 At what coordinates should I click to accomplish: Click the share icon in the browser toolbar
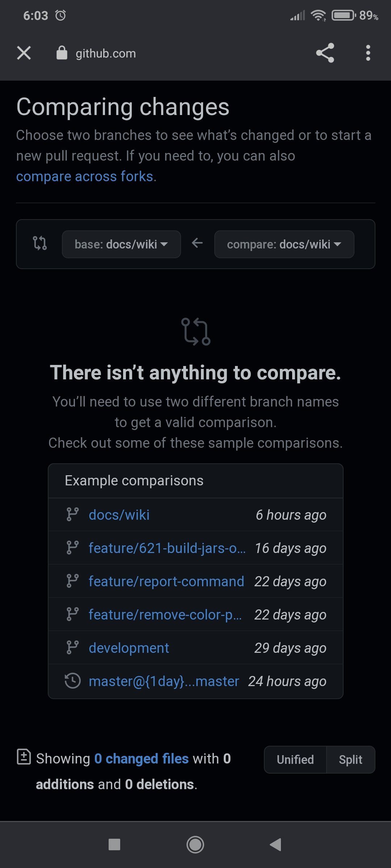325,53
